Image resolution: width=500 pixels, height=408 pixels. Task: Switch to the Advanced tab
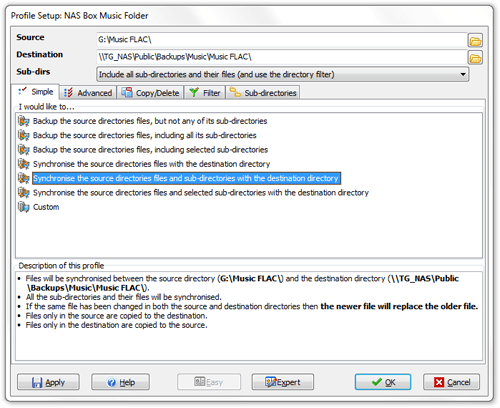(88, 93)
